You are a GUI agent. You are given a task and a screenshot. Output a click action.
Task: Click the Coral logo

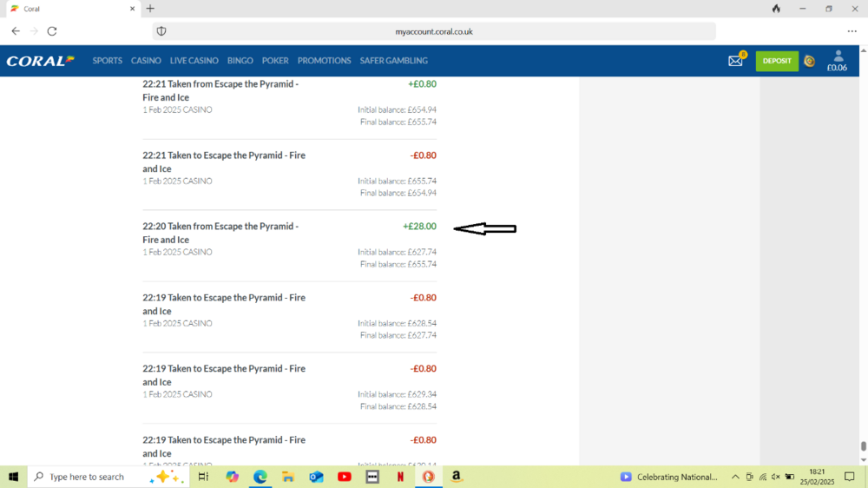click(40, 61)
